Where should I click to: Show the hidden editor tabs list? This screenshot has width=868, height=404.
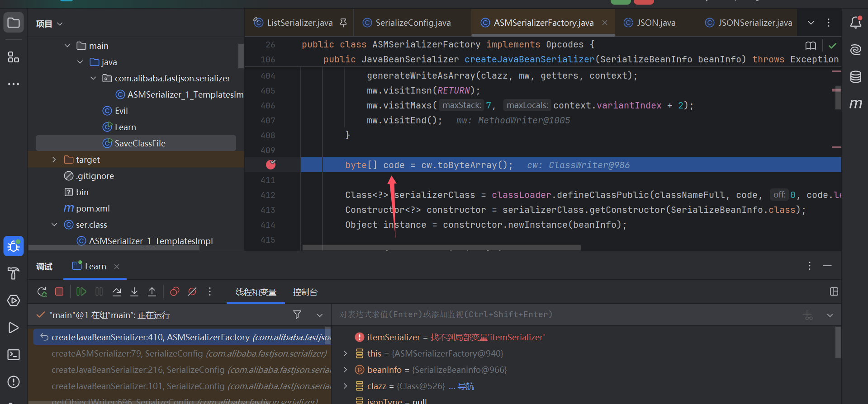(811, 23)
